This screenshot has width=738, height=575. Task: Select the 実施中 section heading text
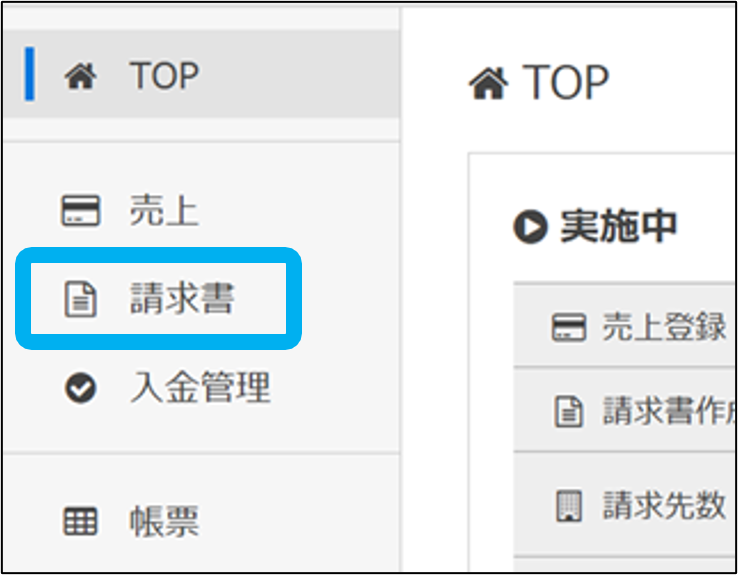point(619,228)
